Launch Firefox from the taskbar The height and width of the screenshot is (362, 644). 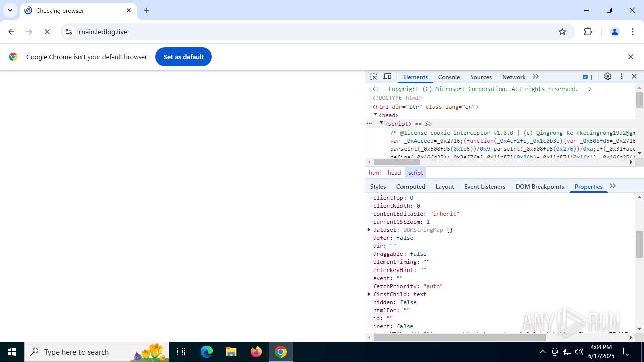(x=256, y=352)
